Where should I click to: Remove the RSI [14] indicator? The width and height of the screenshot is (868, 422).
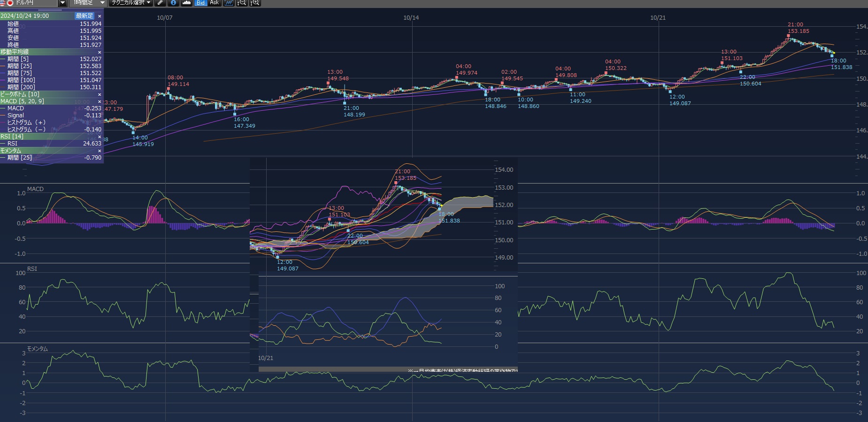(100, 137)
